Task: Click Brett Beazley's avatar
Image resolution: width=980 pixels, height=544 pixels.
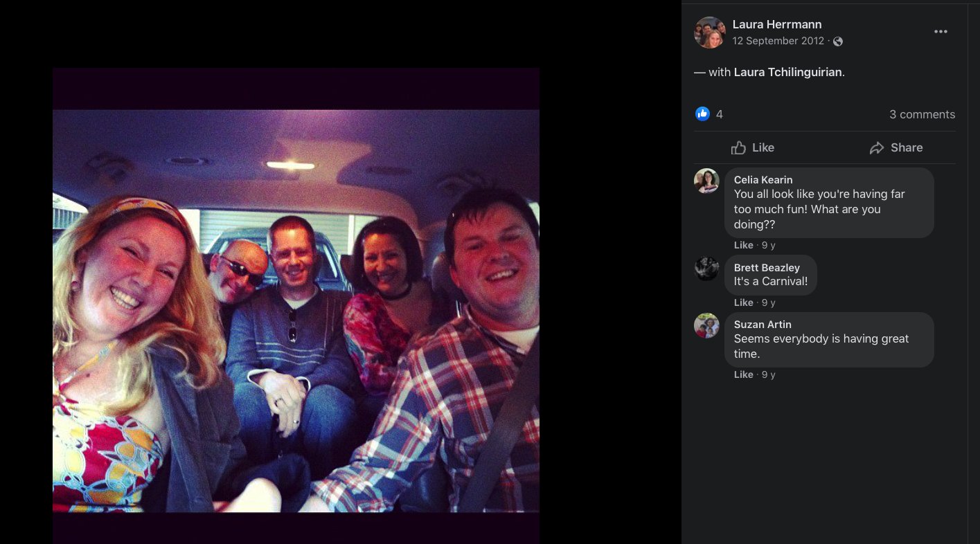Action: [x=706, y=268]
